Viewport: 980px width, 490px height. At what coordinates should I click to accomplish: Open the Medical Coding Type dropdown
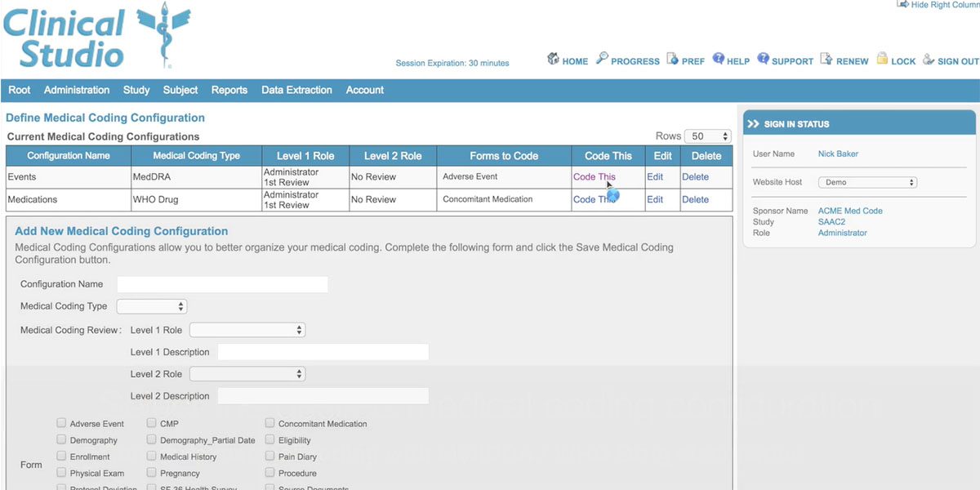(151, 305)
